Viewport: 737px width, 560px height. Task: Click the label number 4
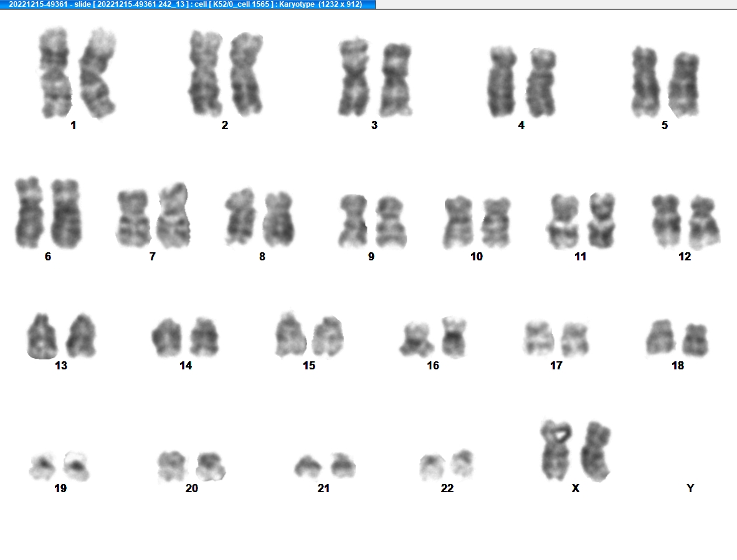point(521,125)
